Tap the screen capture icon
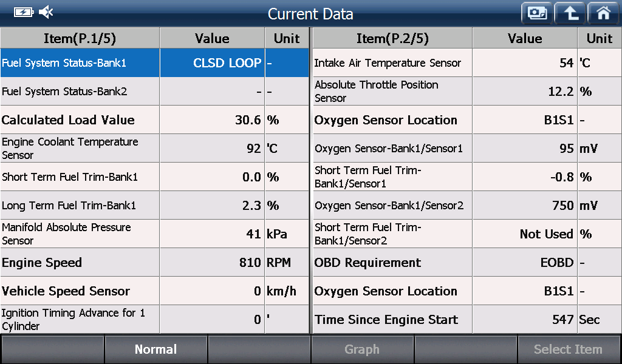The height and width of the screenshot is (364, 622). click(x=537, y=13)
